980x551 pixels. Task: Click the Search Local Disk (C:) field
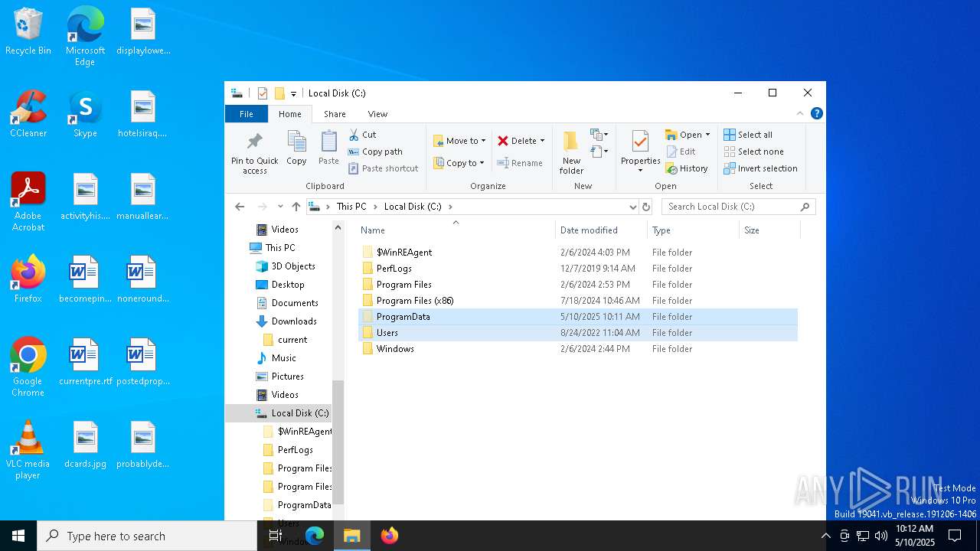click(738, 207)
